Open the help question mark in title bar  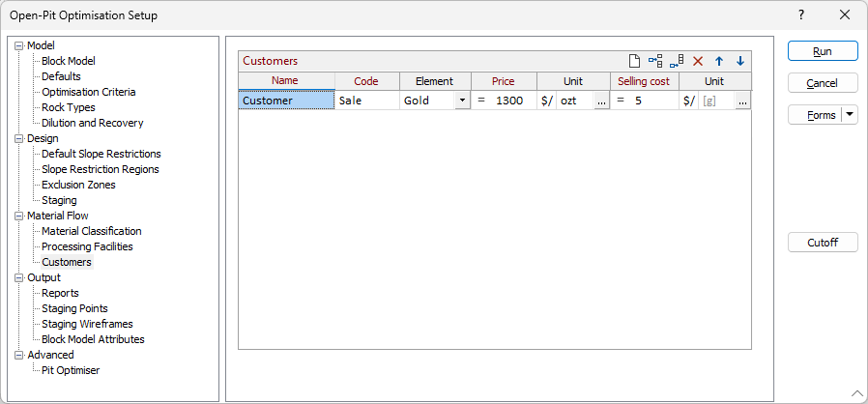tap(801, 14)
